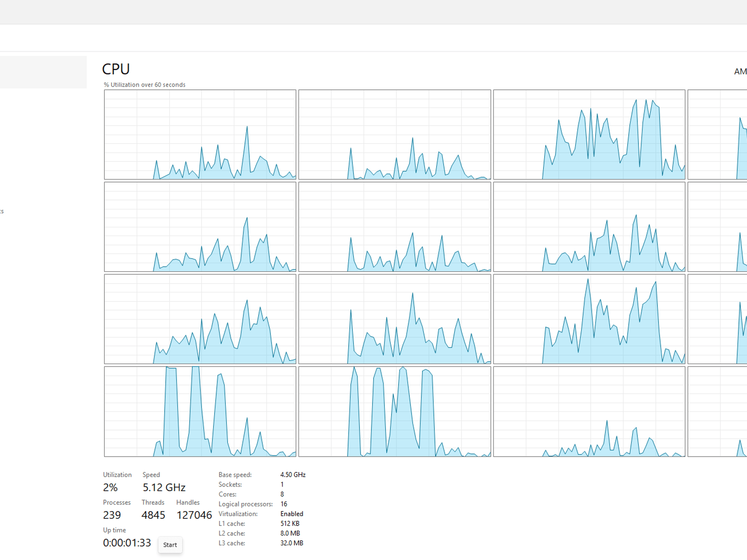Screen dimensions: 747x560
Task: Select the 'Processes' label
Action: click(117, 502)
